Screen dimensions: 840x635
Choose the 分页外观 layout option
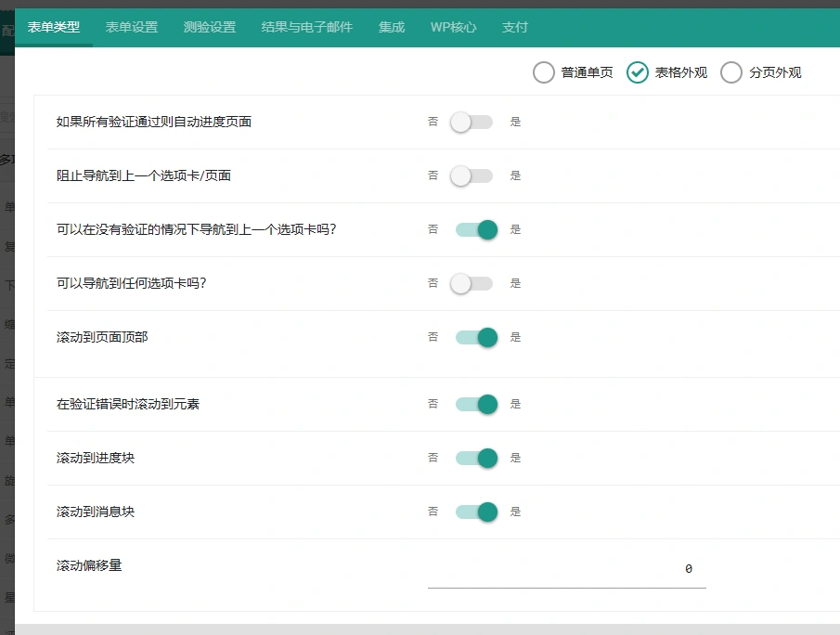pos(732,71)
